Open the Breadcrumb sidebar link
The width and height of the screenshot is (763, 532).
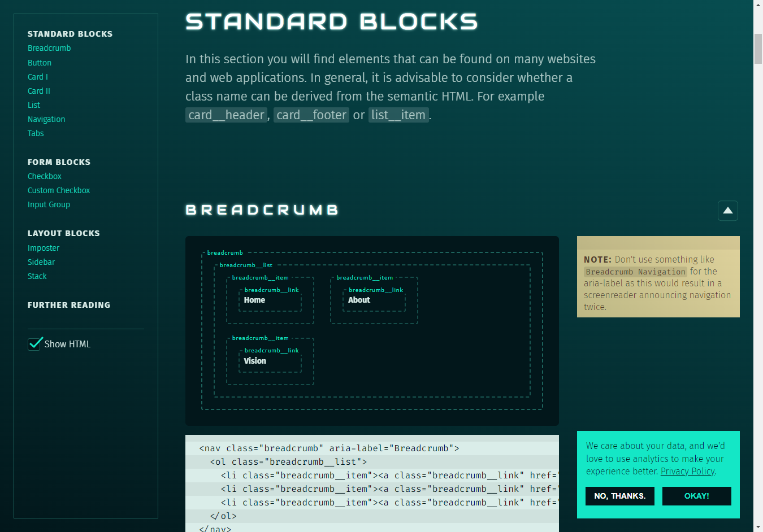[x=49, y=48]
